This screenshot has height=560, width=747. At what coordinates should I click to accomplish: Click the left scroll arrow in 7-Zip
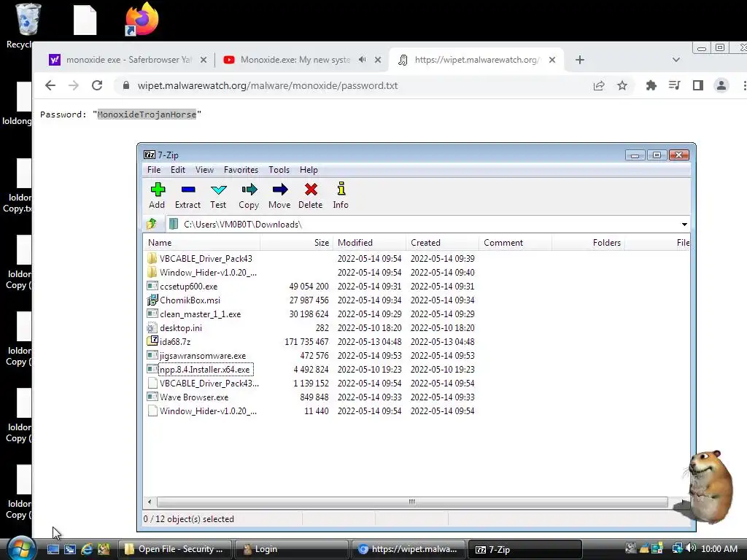point(150,502)
